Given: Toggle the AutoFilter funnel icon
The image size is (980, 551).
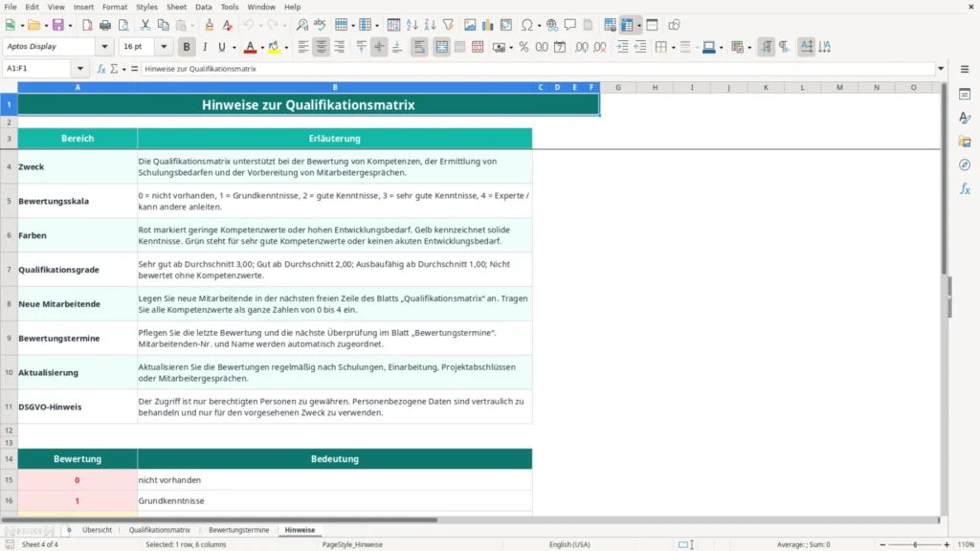Looking at the screenshot, I should click(x=448, y=25).
